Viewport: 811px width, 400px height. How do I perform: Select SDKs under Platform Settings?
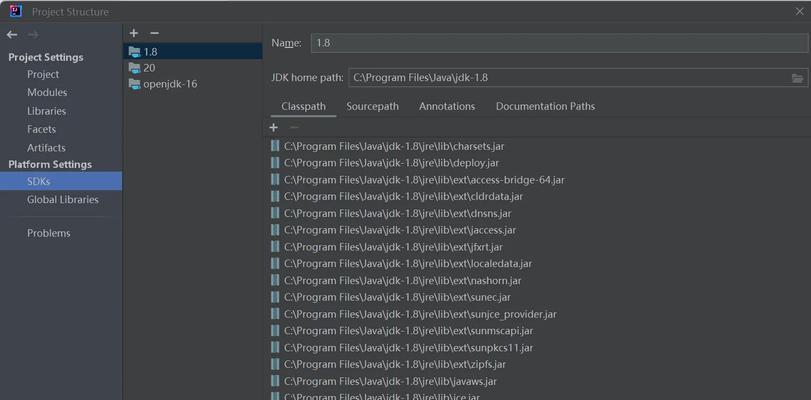[61, 181]
